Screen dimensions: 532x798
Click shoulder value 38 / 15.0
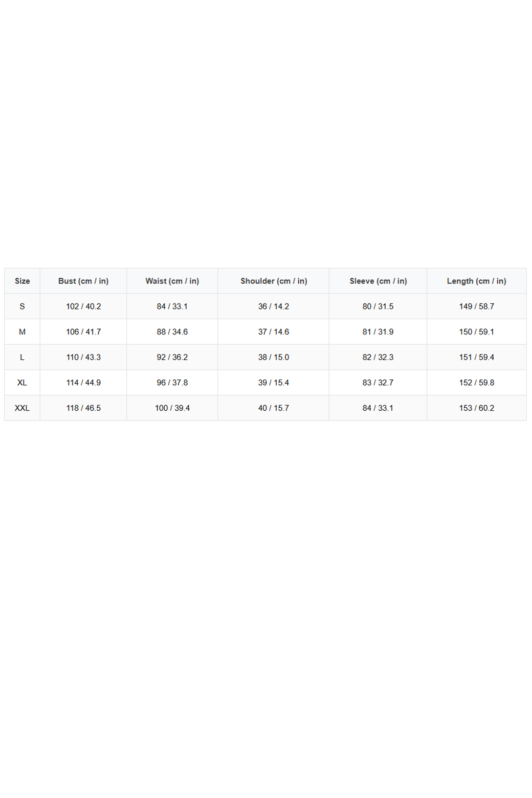[274, 357]
